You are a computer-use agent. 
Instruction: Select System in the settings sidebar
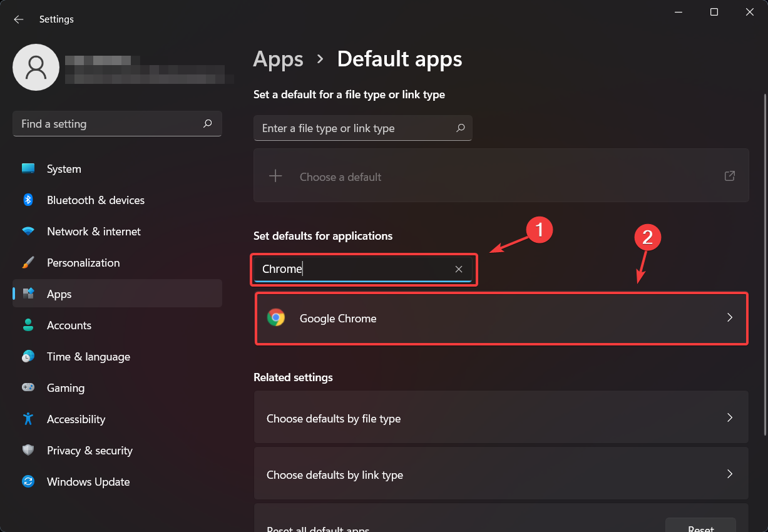coord(28,168)
